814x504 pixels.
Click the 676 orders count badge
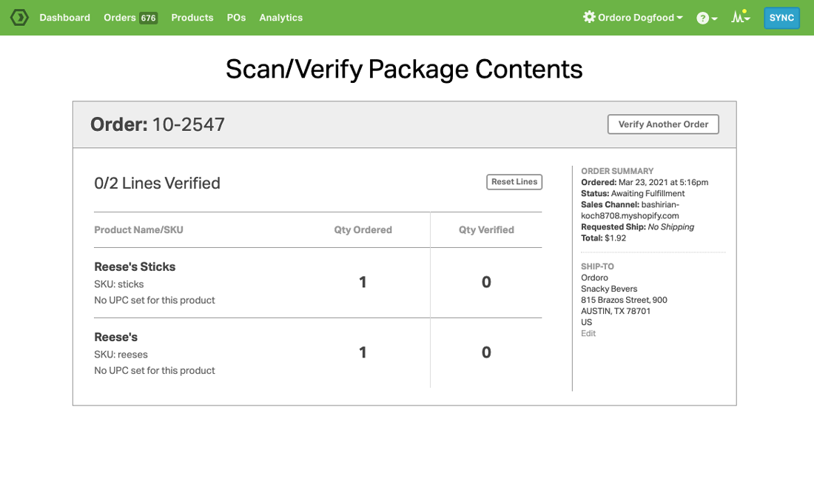(149, 18)
